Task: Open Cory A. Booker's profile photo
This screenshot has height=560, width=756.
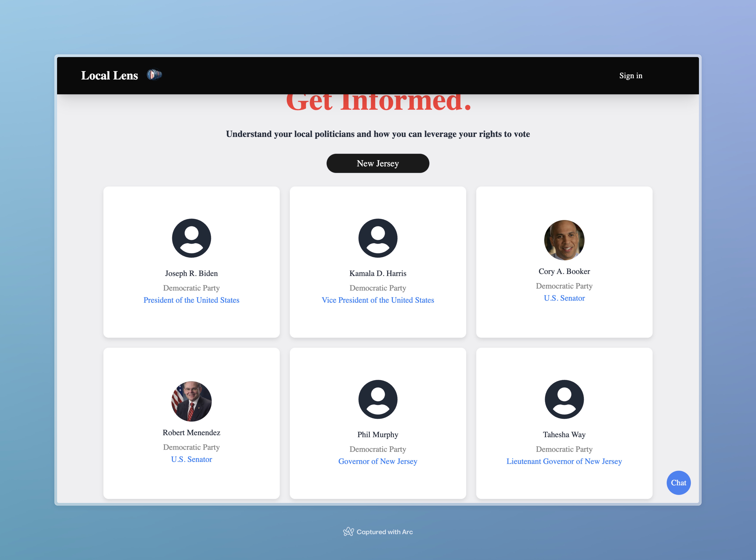Action: pyautogui.click(x=564, y=240)
